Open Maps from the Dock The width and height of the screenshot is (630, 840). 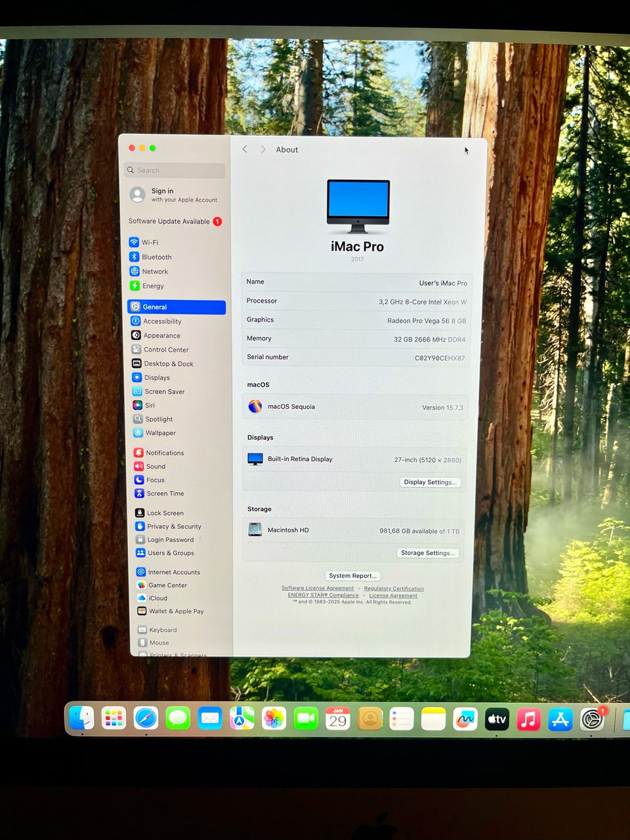[x=241, y=719]
